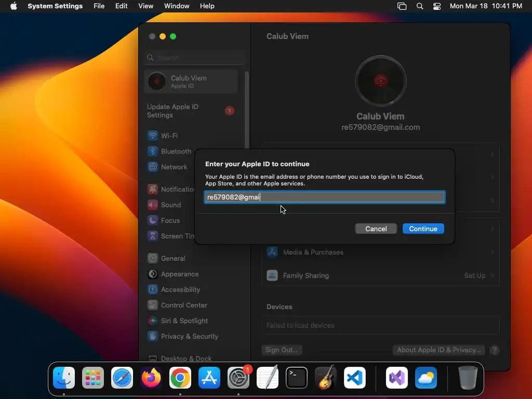Open the Window menu

(x=177, y=6)
